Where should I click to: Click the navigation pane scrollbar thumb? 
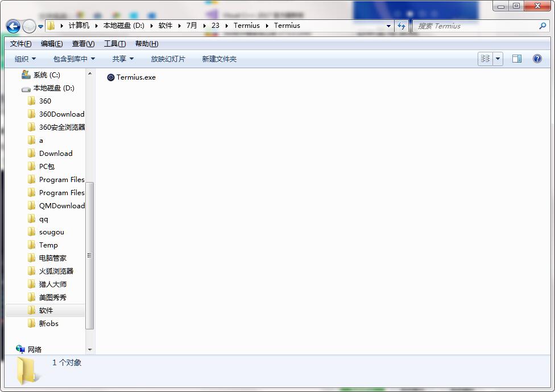(90, 255)
